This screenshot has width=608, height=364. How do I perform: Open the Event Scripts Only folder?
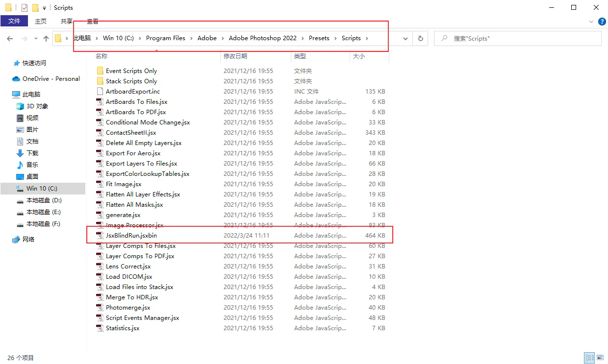pyautogui.click(x=131, y=71)
